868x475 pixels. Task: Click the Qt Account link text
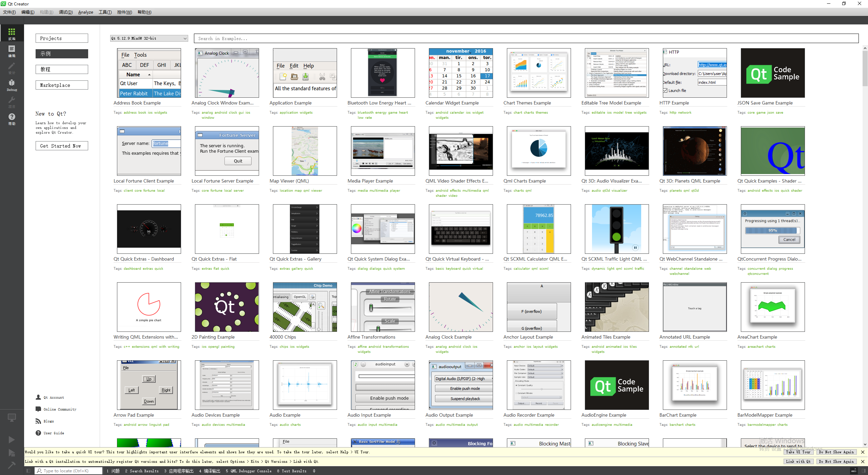(54, 397)
